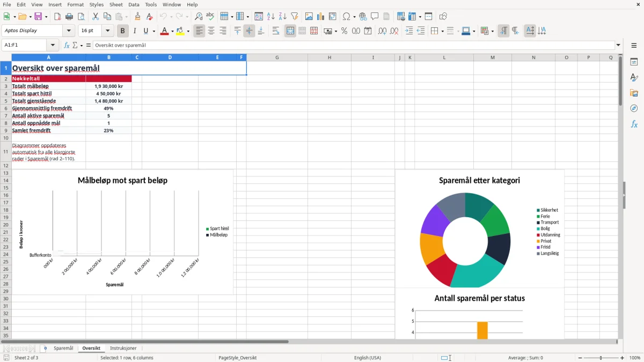This screenshot has width=644, height=362.
Task: Open the sidebar Styles panel
Action: click(634, 77)
